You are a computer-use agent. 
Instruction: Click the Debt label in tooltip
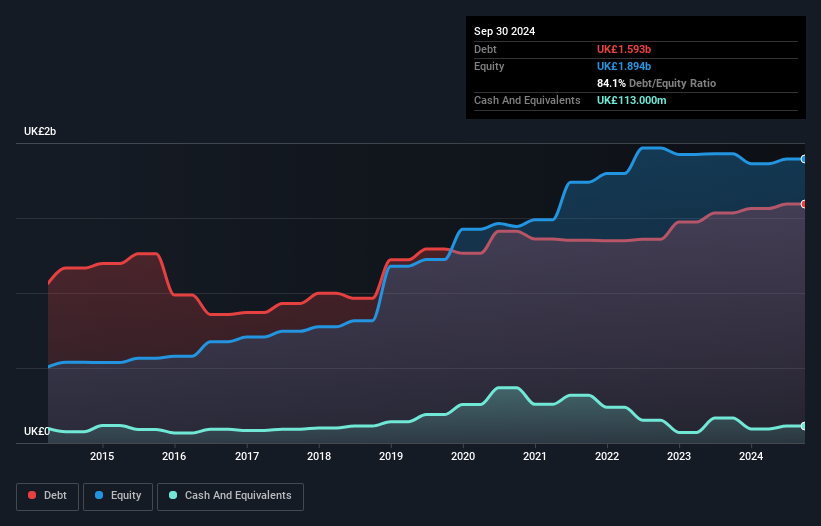[485, 49]
